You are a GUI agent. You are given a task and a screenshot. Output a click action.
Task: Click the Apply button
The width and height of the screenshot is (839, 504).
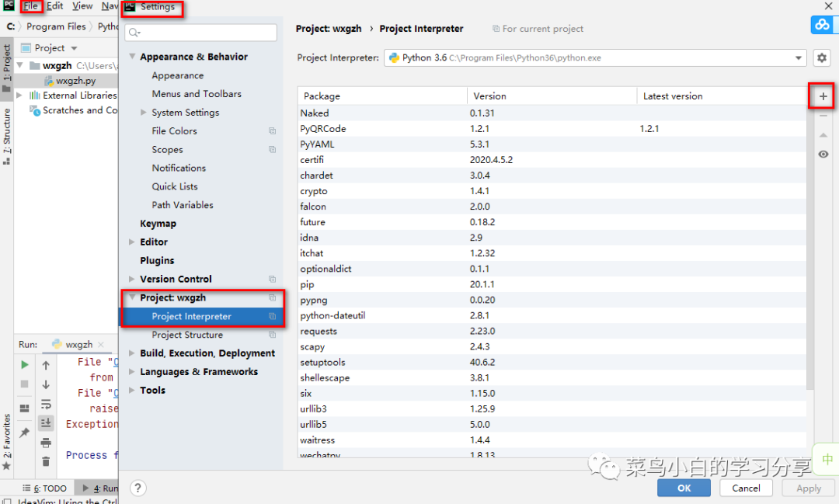click(x=809, y=488)
